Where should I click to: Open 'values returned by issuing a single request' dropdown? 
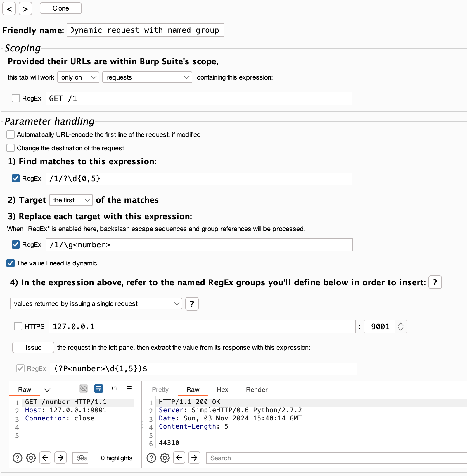pos(96,303)
